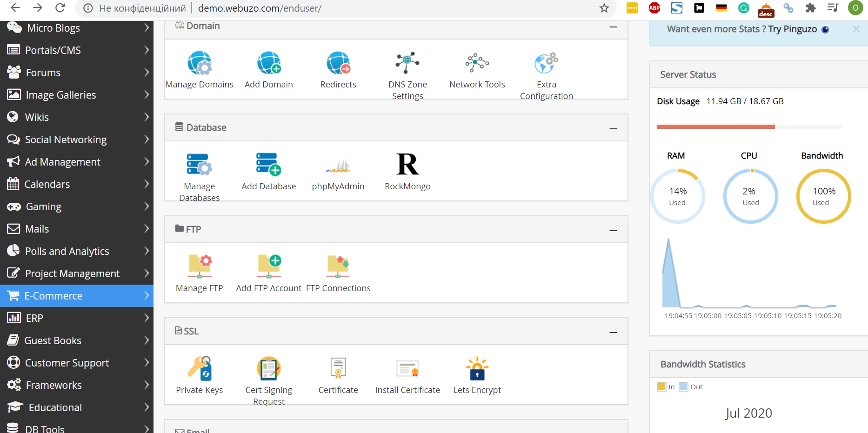Screen dimensions: 868x433
Task: Toggle the Out bandwidth legend swatch
Action: tap(683, 387)
